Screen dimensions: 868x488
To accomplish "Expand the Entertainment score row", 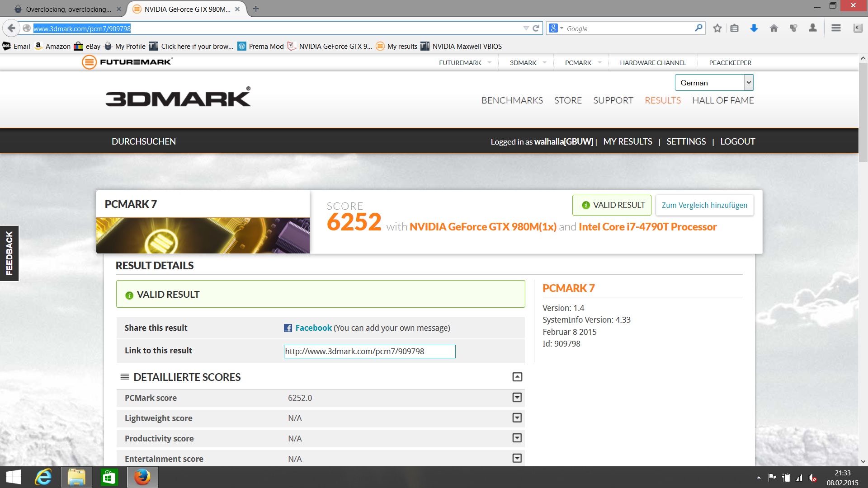I will click(x=517, y=458).
